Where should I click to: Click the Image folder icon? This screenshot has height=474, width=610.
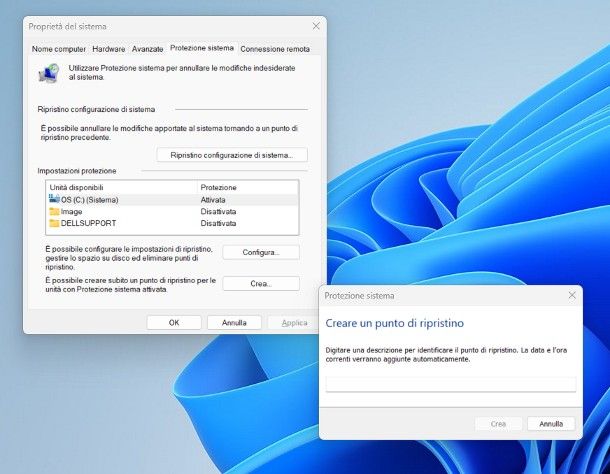coord(54,211)
